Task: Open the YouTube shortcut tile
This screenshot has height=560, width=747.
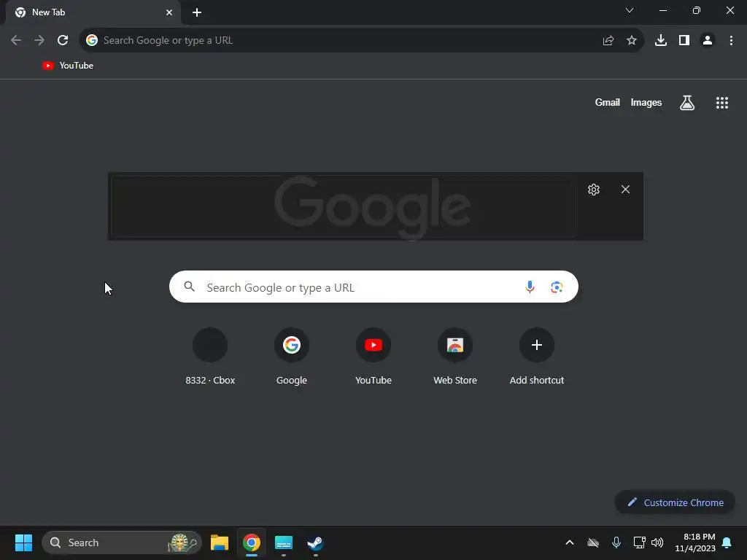Action: (373, 356)
